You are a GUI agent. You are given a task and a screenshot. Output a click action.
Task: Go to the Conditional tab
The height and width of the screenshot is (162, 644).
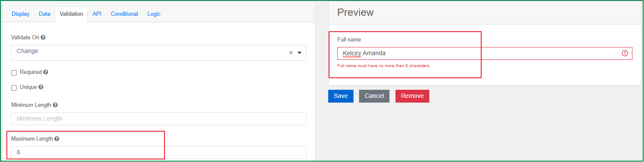[x=124, y=14]
